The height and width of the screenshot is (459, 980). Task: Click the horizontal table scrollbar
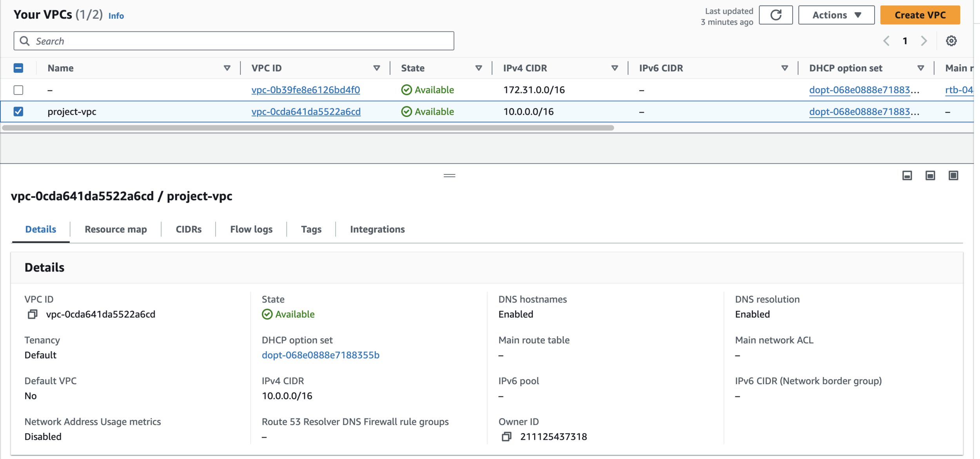(x=308, y=128)
